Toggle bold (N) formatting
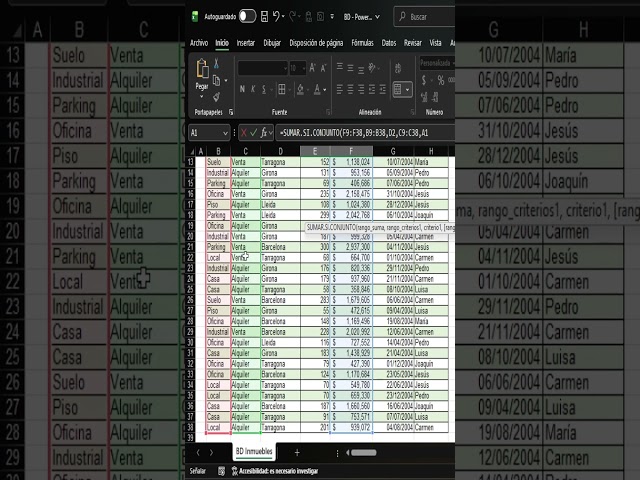 (x=242, y=89)
